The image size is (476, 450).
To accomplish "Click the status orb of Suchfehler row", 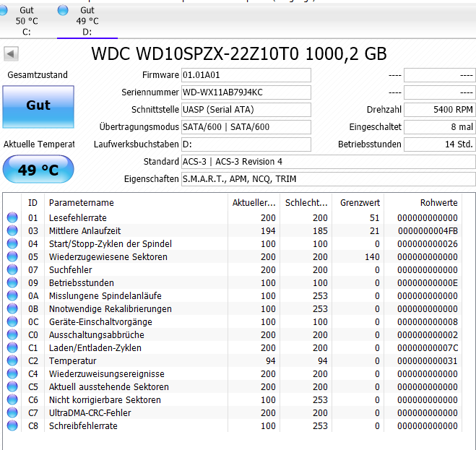I will tap(12, 269).
